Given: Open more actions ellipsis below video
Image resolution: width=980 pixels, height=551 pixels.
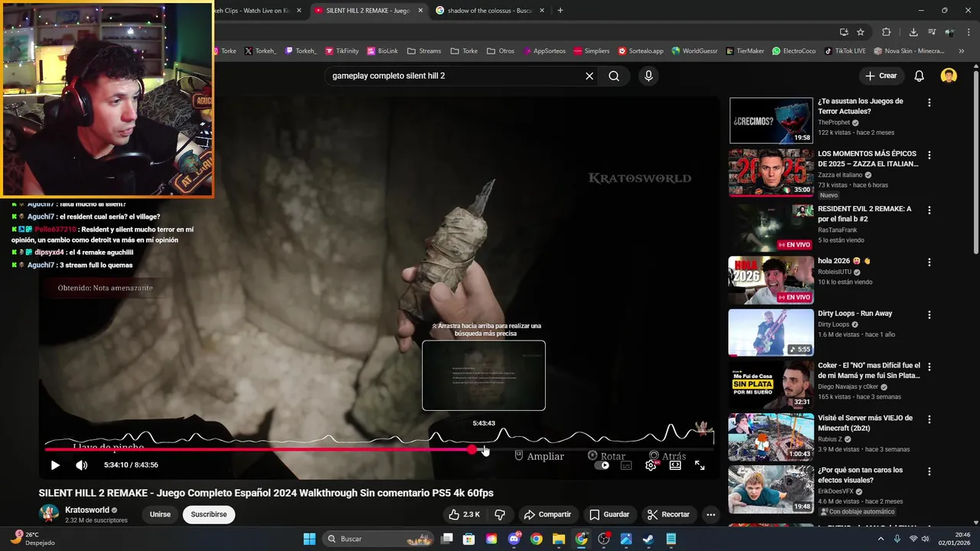Looking at the screenshot, I should click(710, 514).
